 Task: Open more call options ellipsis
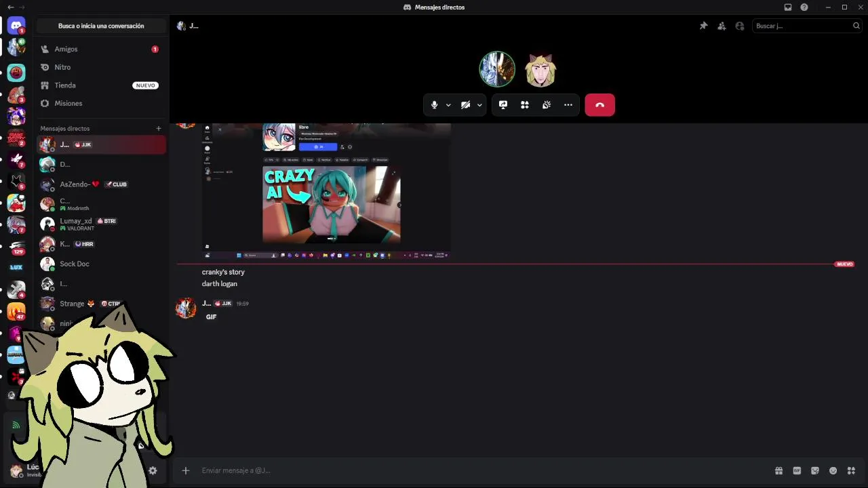(x=568, y=105)
